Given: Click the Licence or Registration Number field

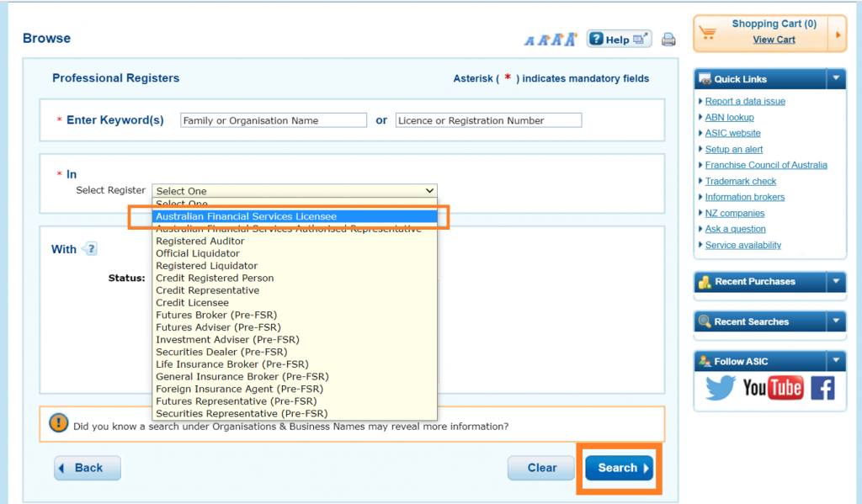Looking at the screenshot, I should (x=488, y=120).
